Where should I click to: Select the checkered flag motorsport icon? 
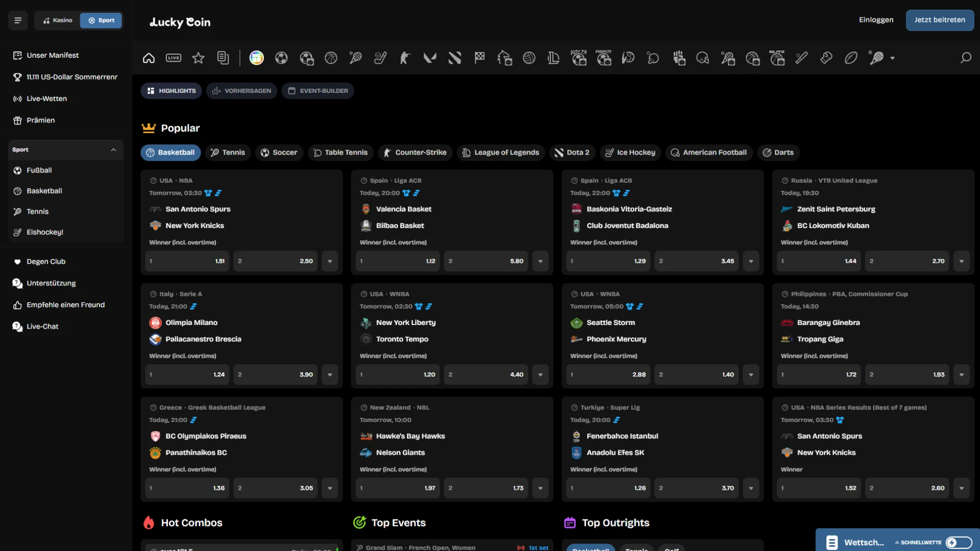(479, 58)
